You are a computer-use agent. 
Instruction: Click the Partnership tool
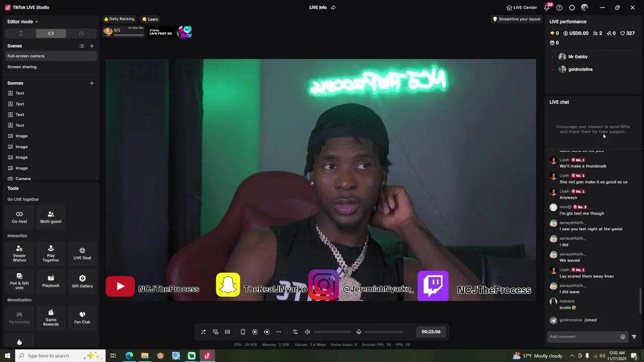click(x=20, y=318)
